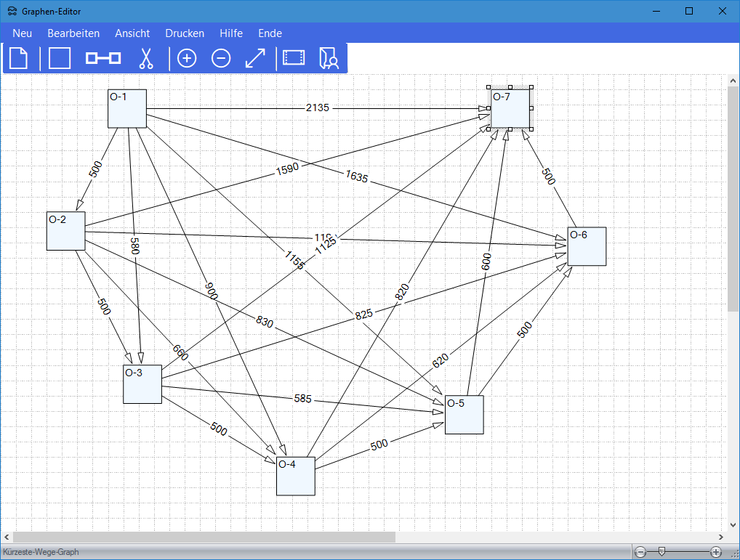740x560 pixels.
Task: Click Ende in the menu bar
Action: click(270, 33)
